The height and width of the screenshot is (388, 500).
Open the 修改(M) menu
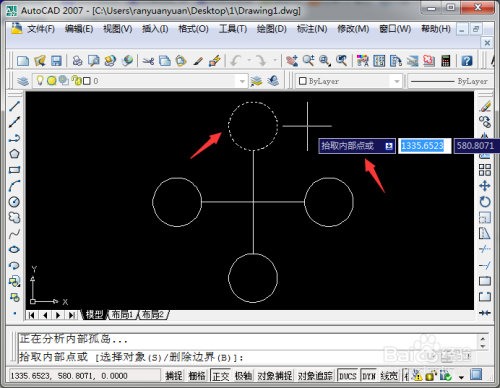(x=353, y=29)
